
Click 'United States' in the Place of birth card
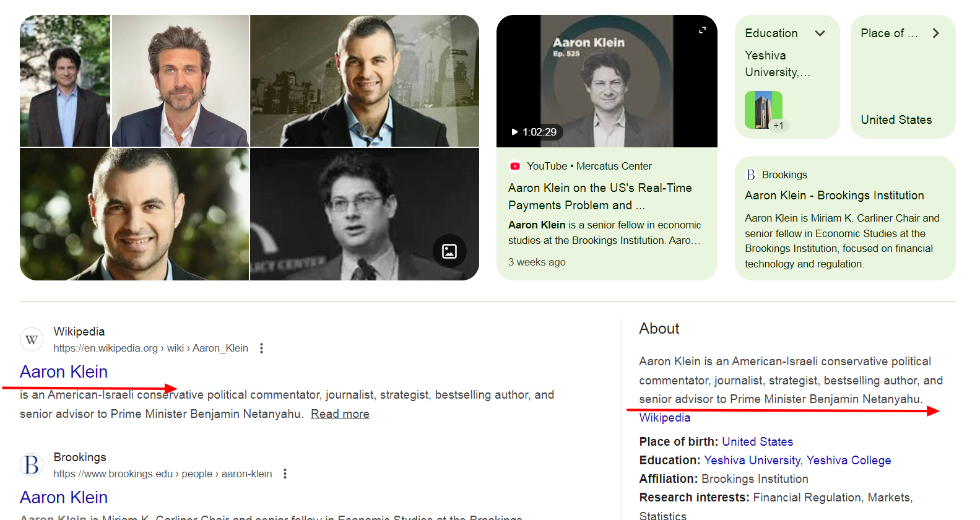896,119
